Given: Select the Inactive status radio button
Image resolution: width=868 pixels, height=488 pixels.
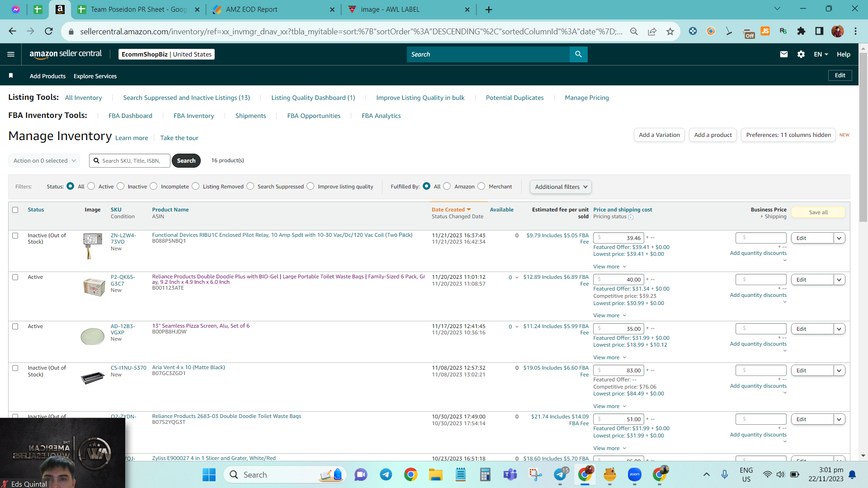Looking at the screenshot, I should 121,186.
